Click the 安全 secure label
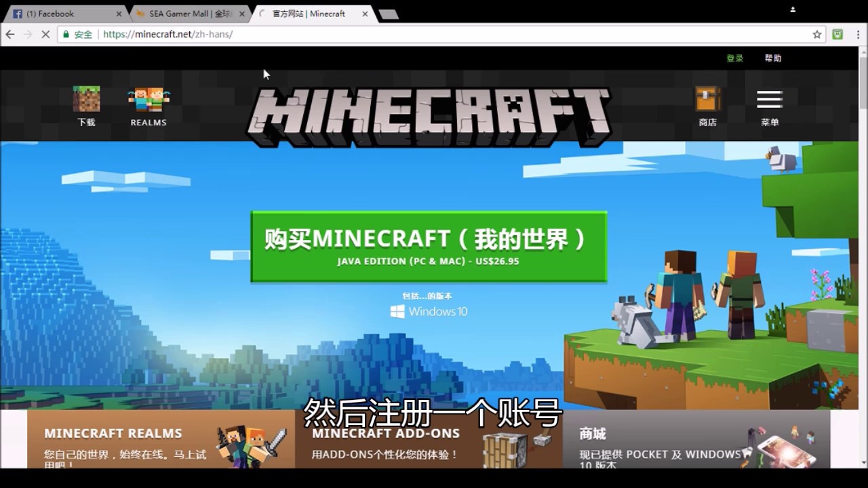The width and height of the screenshot is (868, 488). click(83, 35)
